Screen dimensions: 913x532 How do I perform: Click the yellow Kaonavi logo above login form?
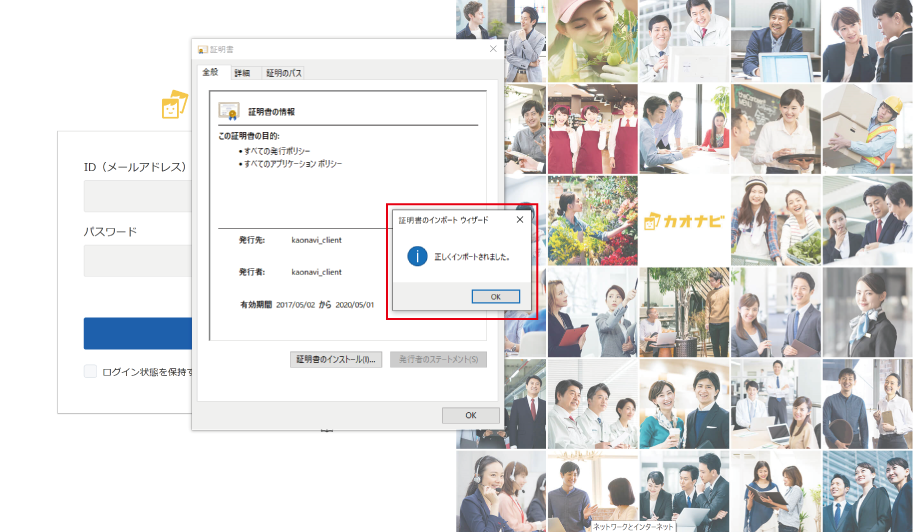click(x=174, y=104)
